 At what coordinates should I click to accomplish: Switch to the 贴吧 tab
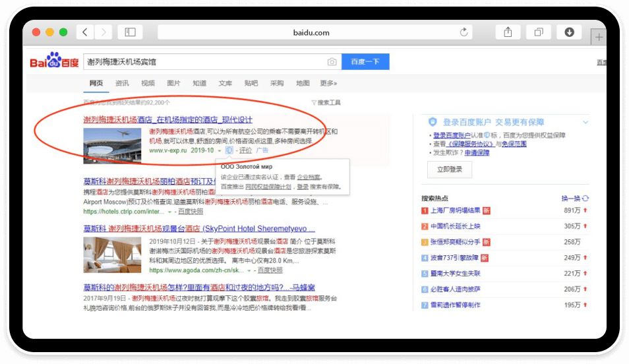coord(251,83)
